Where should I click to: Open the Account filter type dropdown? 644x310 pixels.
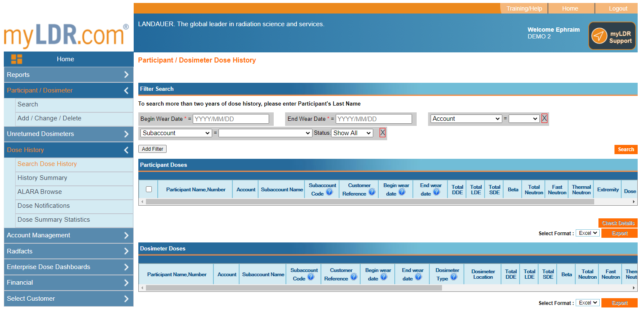pyautogui.click(x=466, y=119)
